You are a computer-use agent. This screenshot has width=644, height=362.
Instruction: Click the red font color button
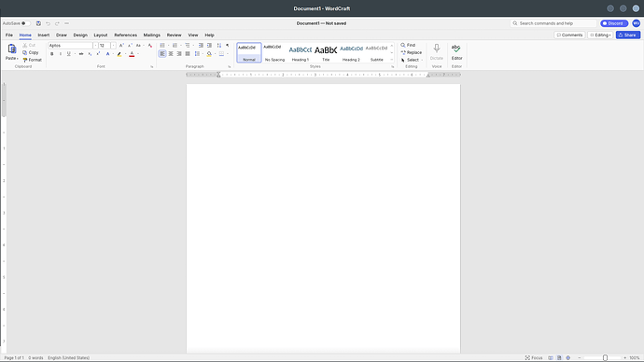[x=132, y=54]
